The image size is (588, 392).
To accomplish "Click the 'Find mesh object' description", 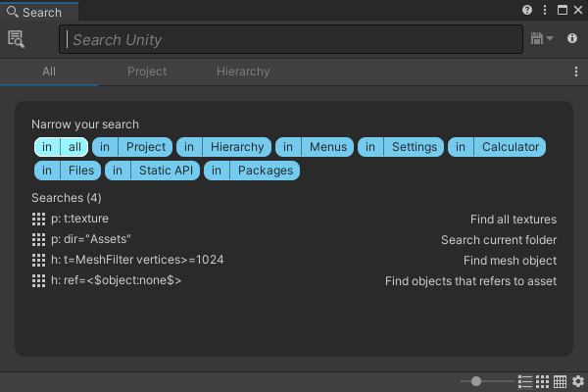I will (510, 261).
